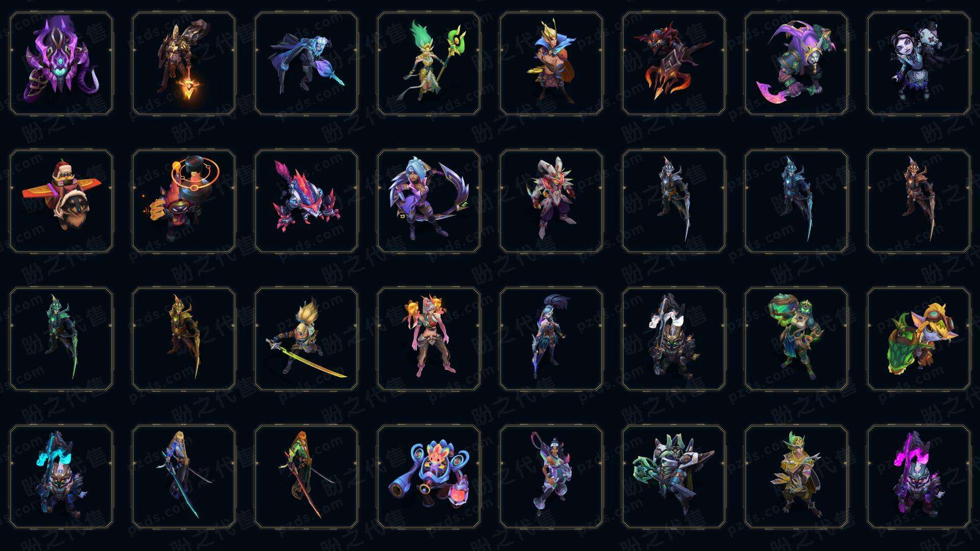Choose the crimson crystal-spiked creature skin
This screenshot has width=980, height=551.
tap(306, 201)
